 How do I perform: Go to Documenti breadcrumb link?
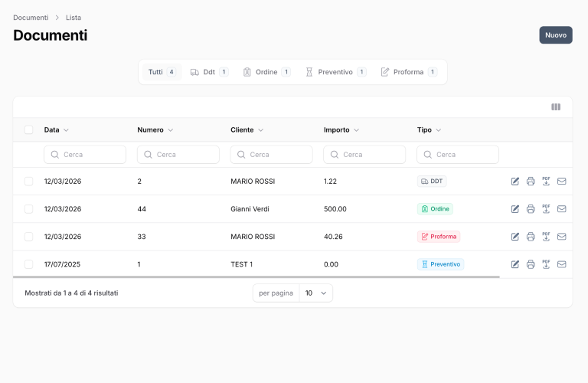tap(31, 18)
